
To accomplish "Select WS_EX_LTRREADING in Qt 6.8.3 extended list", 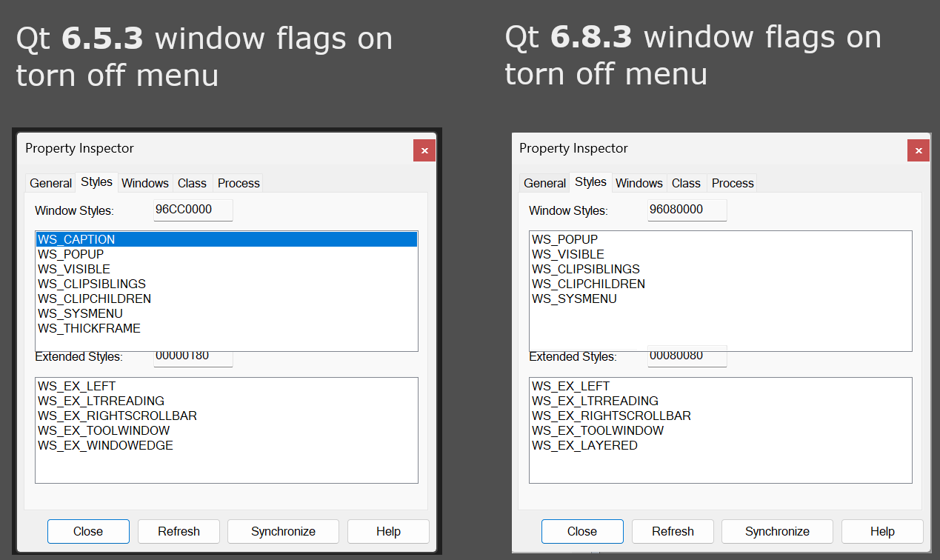I will point(721,401).
